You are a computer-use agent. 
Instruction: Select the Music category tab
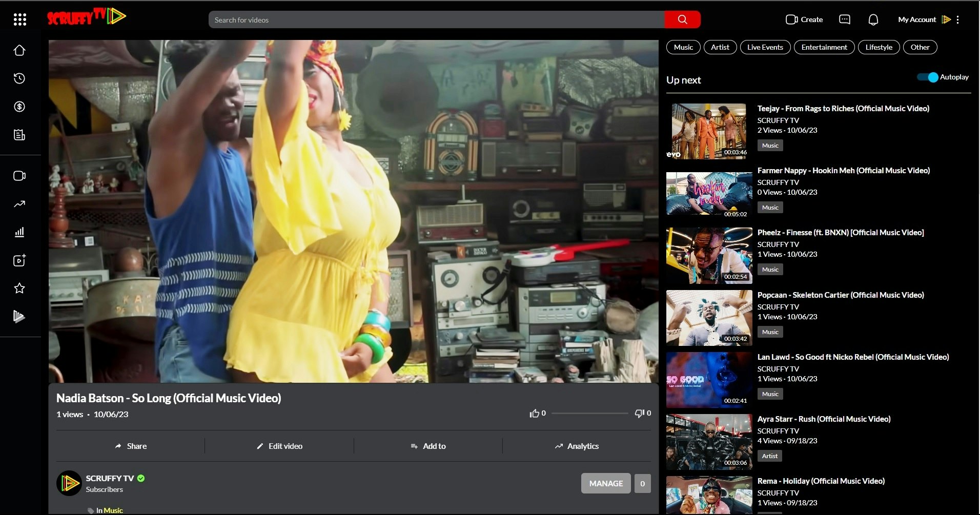click(683, 47)
